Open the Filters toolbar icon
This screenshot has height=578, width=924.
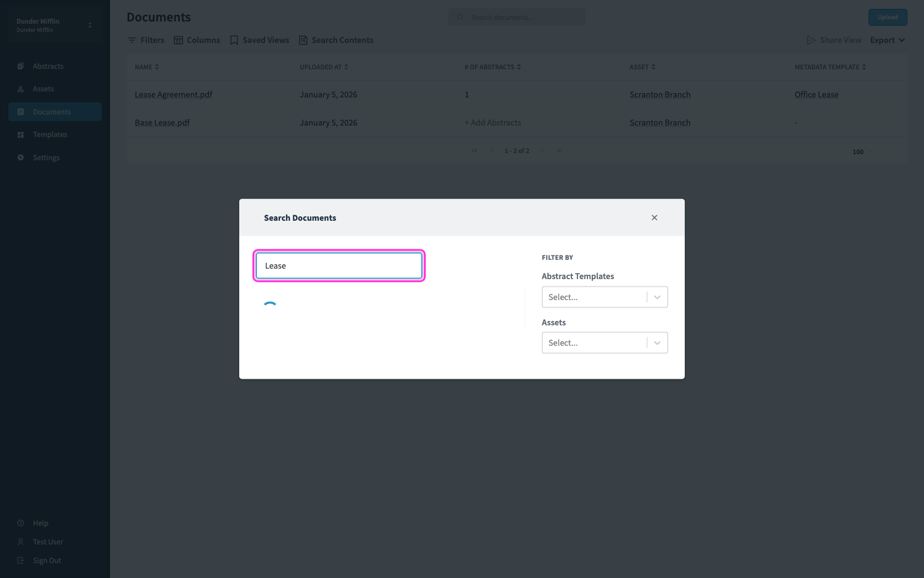tap(132, 40)
